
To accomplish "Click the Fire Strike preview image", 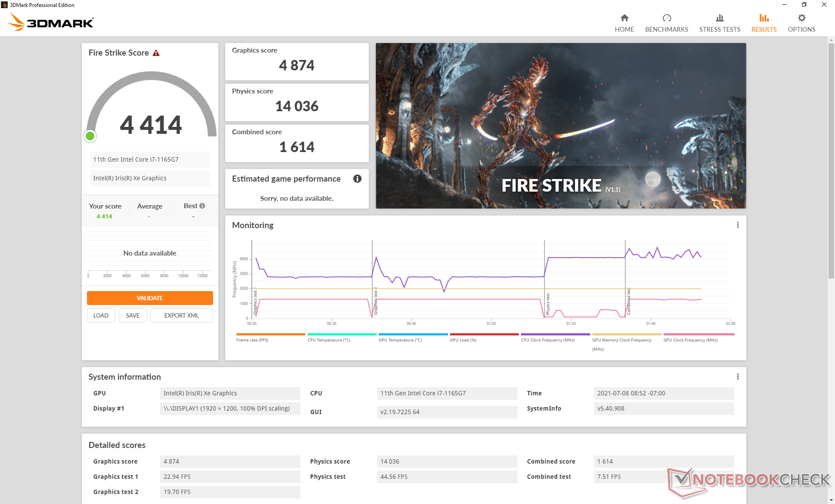I will tap(561, 126).
